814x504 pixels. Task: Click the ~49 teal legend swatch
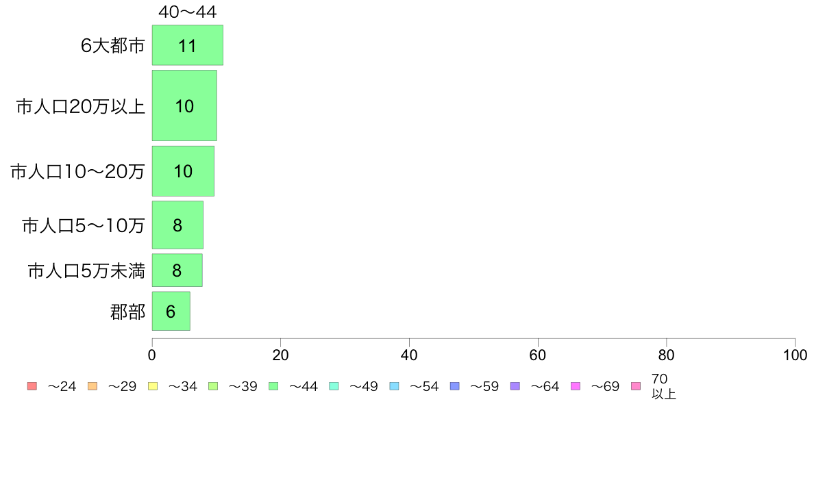334,386
